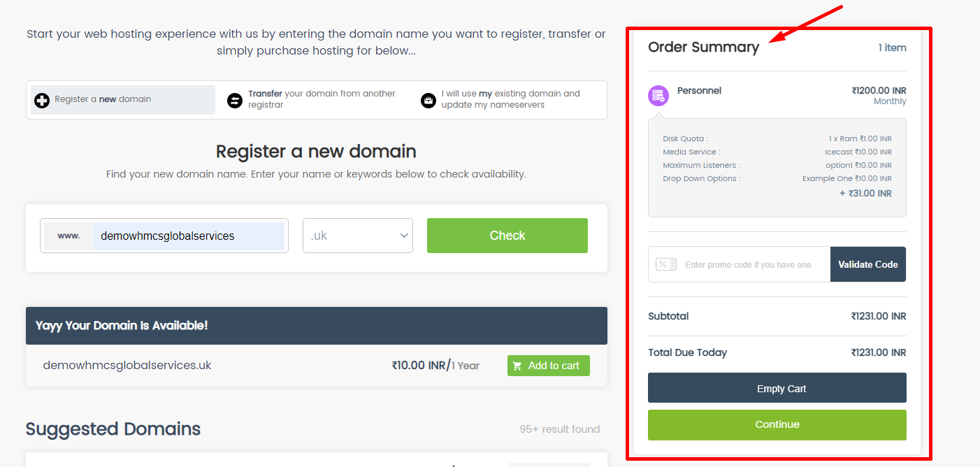
Task: Click the cart icon in Add to cart
Action: (517, 366)
